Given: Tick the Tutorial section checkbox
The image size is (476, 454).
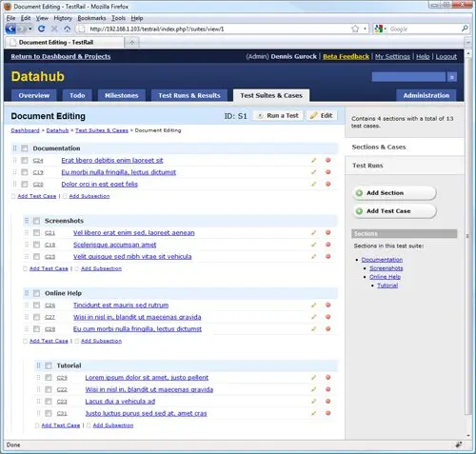Looking at the screenshot, I should tap(49, 365).
